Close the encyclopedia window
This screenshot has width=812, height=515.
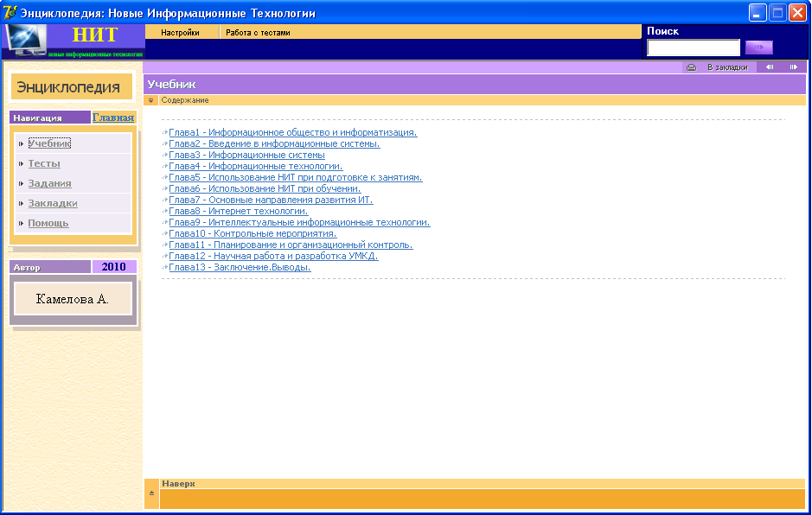tap(797, 12)
